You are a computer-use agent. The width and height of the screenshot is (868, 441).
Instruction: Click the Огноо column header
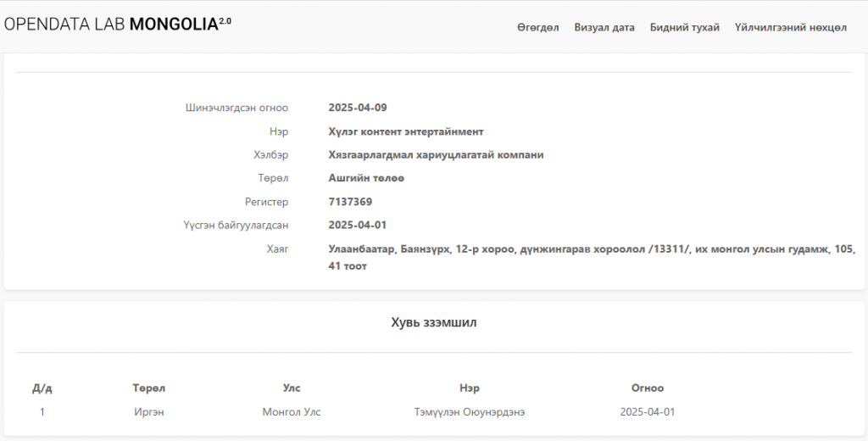point(648,388)
